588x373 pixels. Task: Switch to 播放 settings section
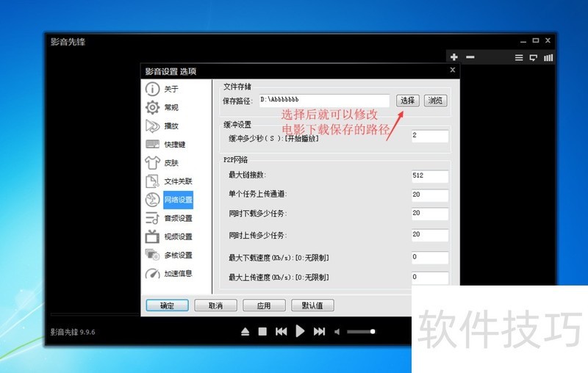[171, 126]
